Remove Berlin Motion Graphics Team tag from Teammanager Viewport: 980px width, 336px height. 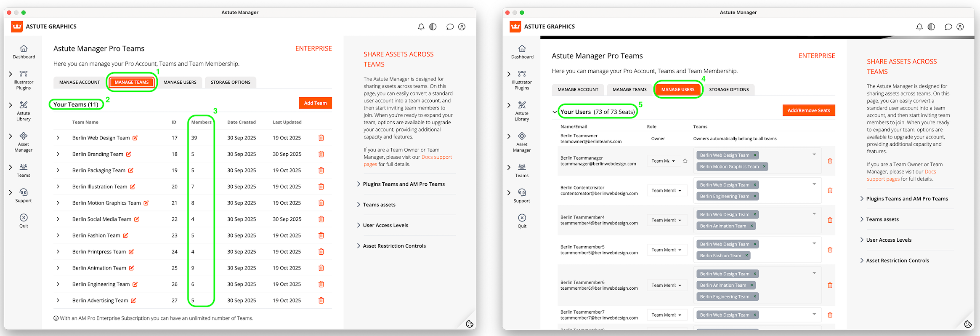point(764,167)
